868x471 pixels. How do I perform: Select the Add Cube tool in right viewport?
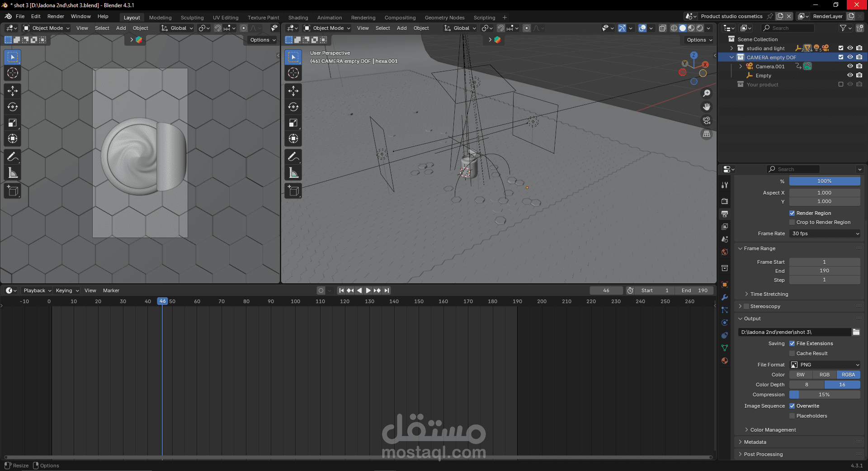coord(293,191)
